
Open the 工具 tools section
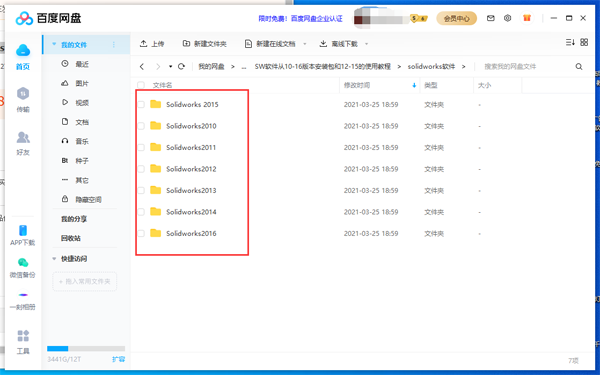pyautogui.click(x=23, y=341)
